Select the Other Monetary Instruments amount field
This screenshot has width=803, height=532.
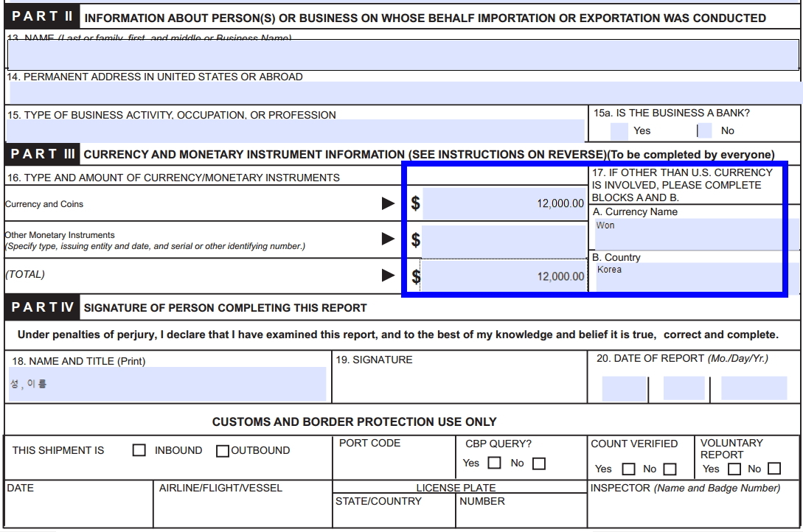(504, 240)
